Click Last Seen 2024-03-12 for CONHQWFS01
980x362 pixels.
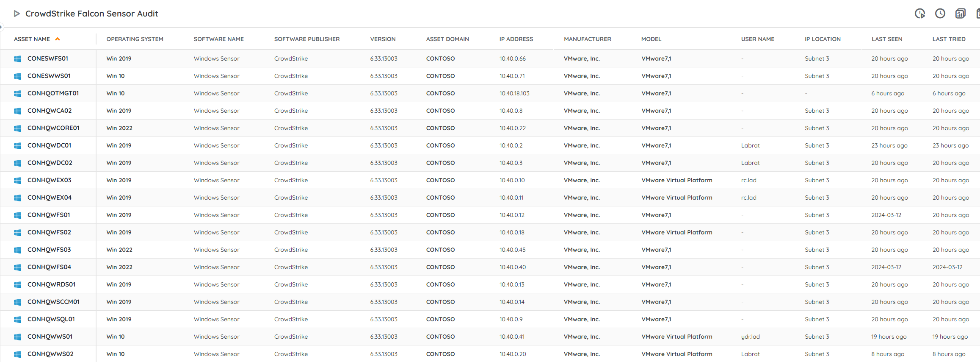click(x=886, y=215)
